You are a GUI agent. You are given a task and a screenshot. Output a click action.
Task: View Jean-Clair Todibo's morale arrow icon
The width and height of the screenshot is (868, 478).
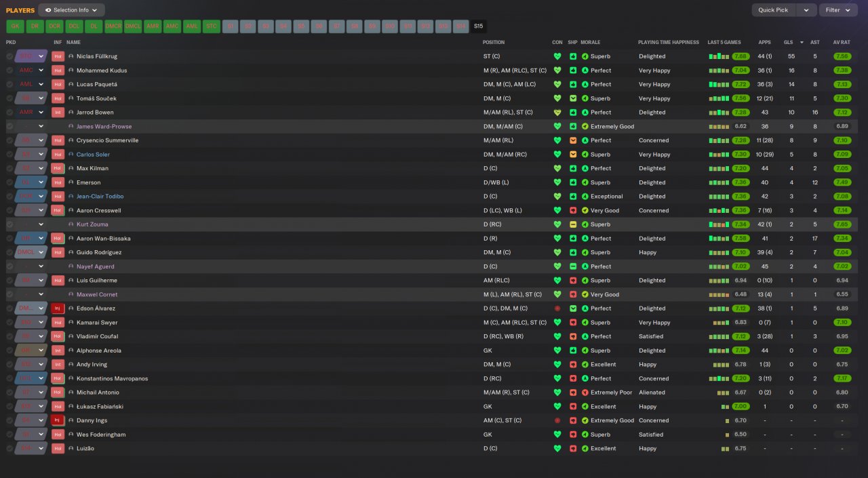(585, 197)
